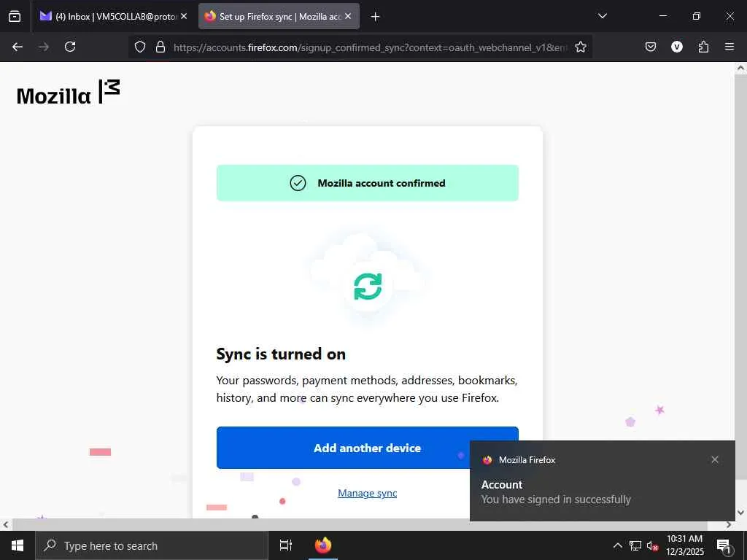The width and height of the screenshot is (747, 560).
Task: View site security padlock information
Action: tap(160, 47)
